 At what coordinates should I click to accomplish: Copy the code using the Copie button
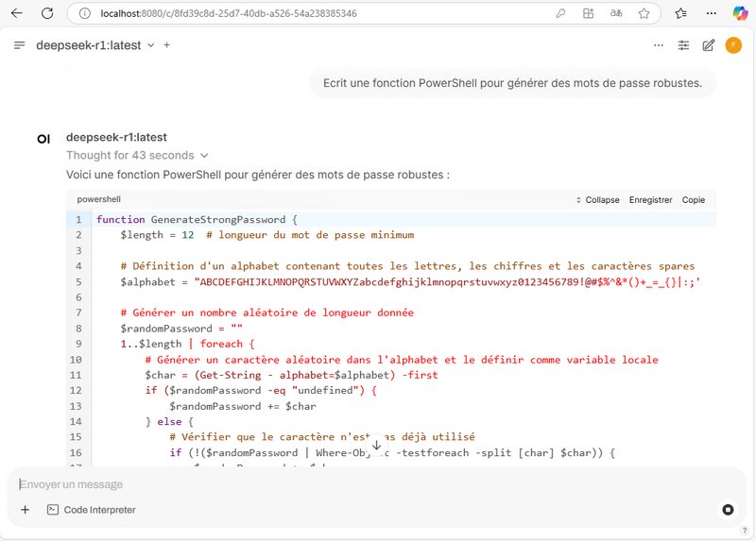click(694, 200)
